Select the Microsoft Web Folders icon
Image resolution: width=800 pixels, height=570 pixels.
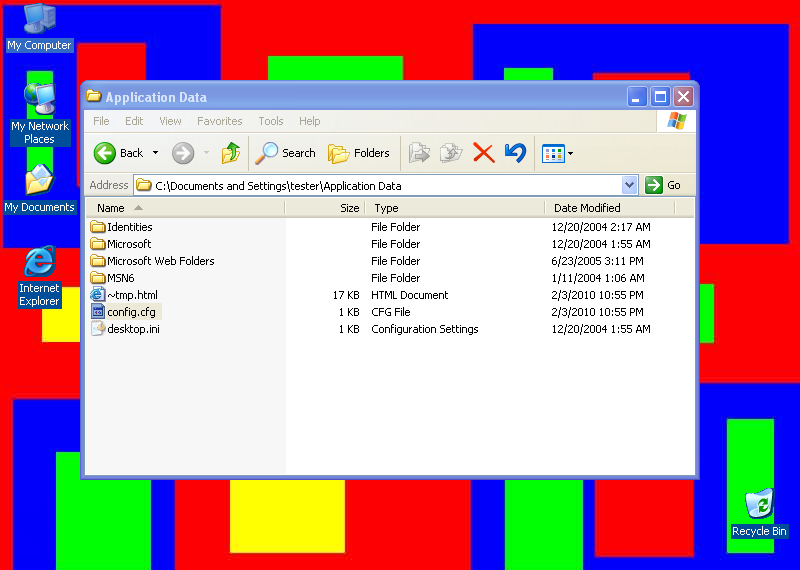coord(97,261)
